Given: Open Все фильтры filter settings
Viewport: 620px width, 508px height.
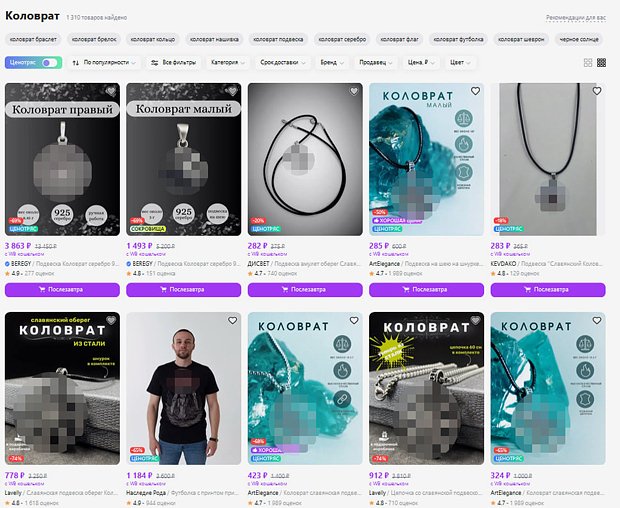Looking at the screenshot, I should pos(174,62).
